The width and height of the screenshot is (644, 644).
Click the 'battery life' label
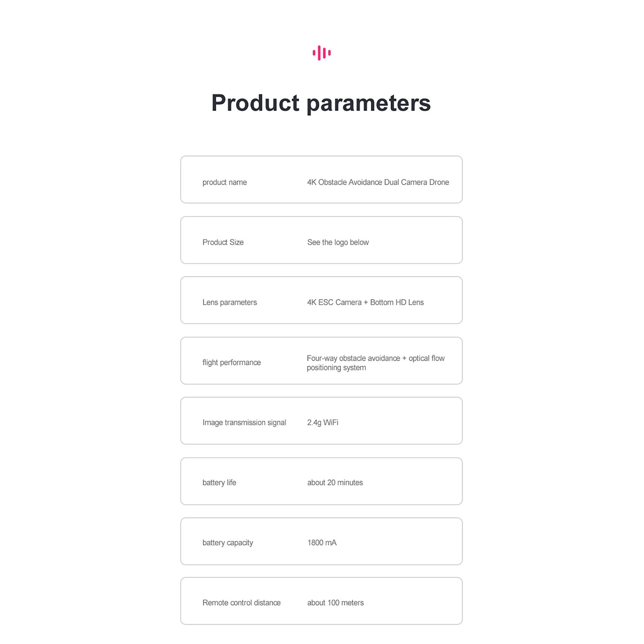219,482
